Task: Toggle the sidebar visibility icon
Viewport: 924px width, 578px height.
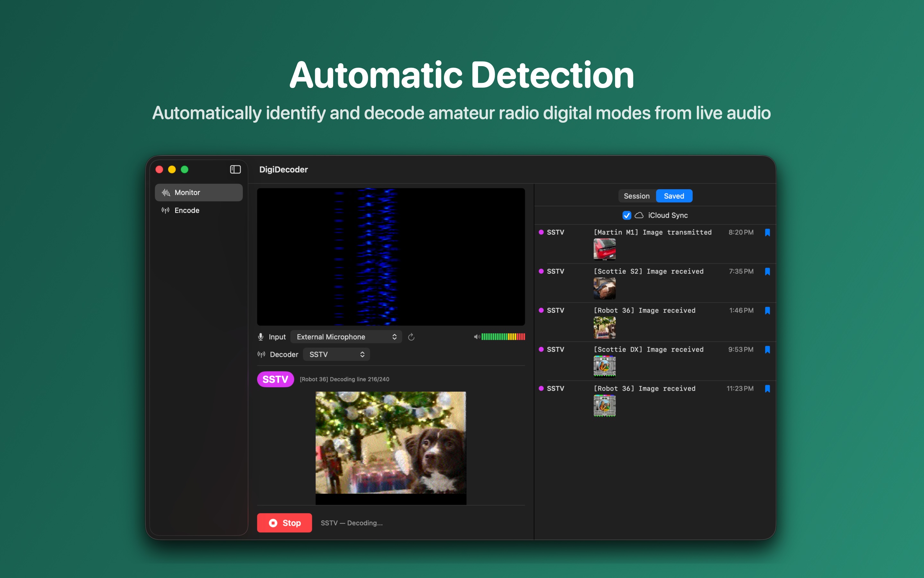Action: click(x=235, y=169)
